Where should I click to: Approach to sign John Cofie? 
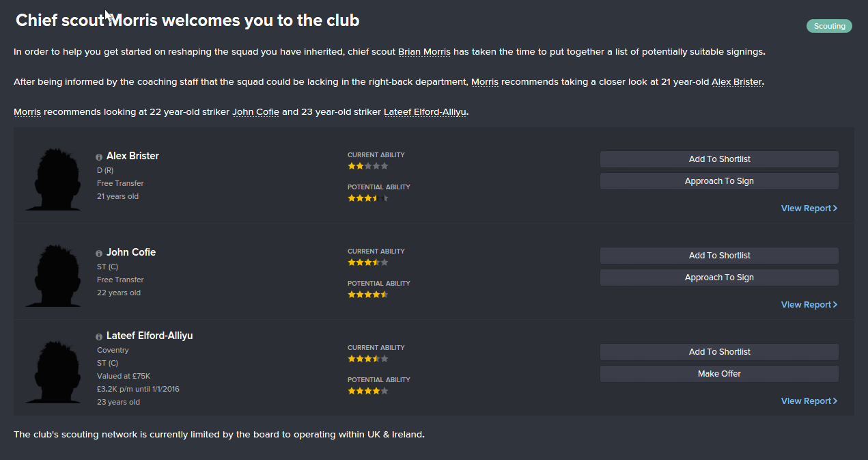[x=719, y=278]
